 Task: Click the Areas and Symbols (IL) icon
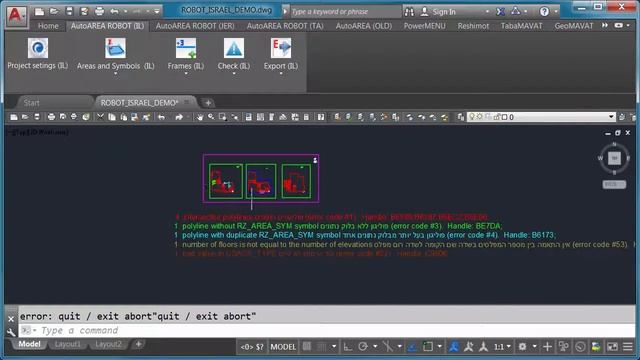[x=116, y=48]
